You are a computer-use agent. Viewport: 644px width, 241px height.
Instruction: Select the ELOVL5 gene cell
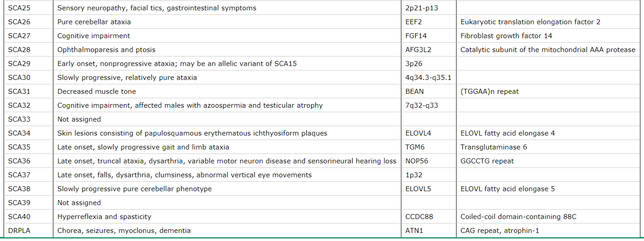tap(418, 188)
